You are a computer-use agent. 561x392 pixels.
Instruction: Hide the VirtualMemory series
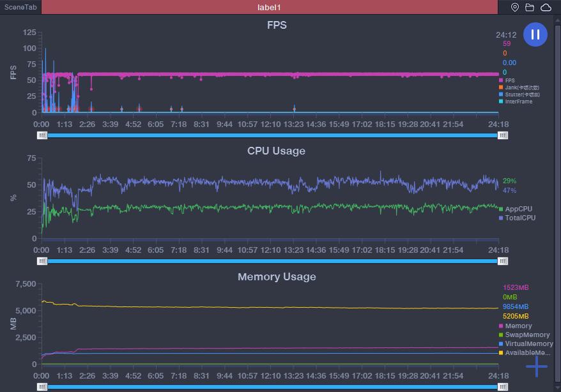(501, 343)
